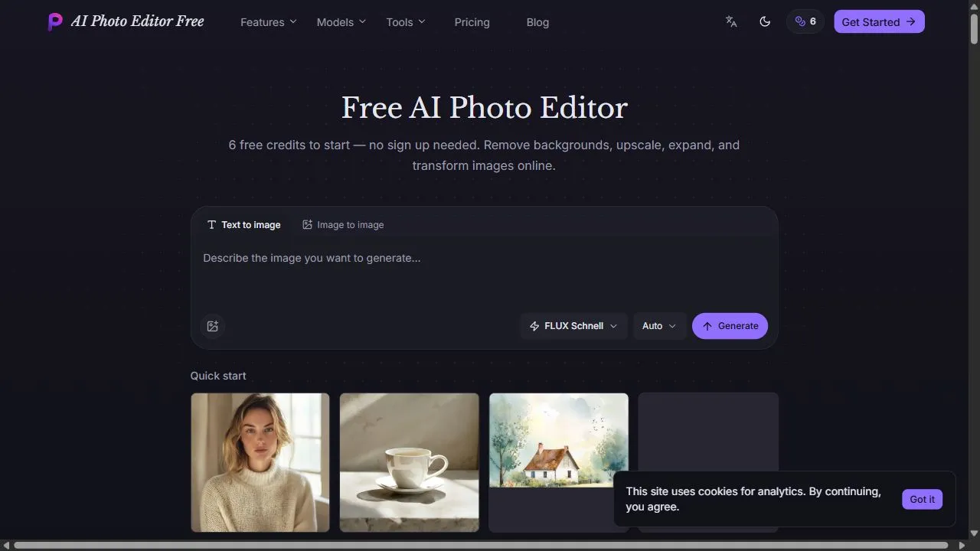This screenshot has width=980, height=551.
Task: Click the Get Started button
Action: 879,21
